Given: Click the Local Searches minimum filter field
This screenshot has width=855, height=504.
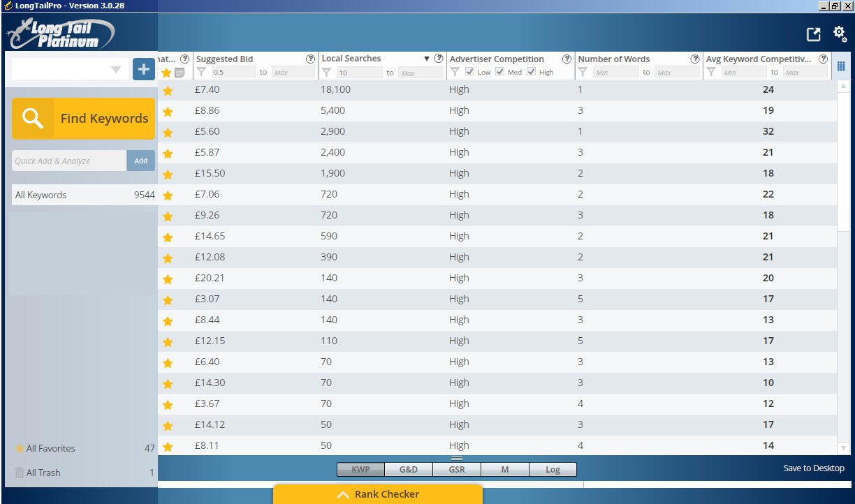Looking at the screenshot, I should [x=359, y=73].
